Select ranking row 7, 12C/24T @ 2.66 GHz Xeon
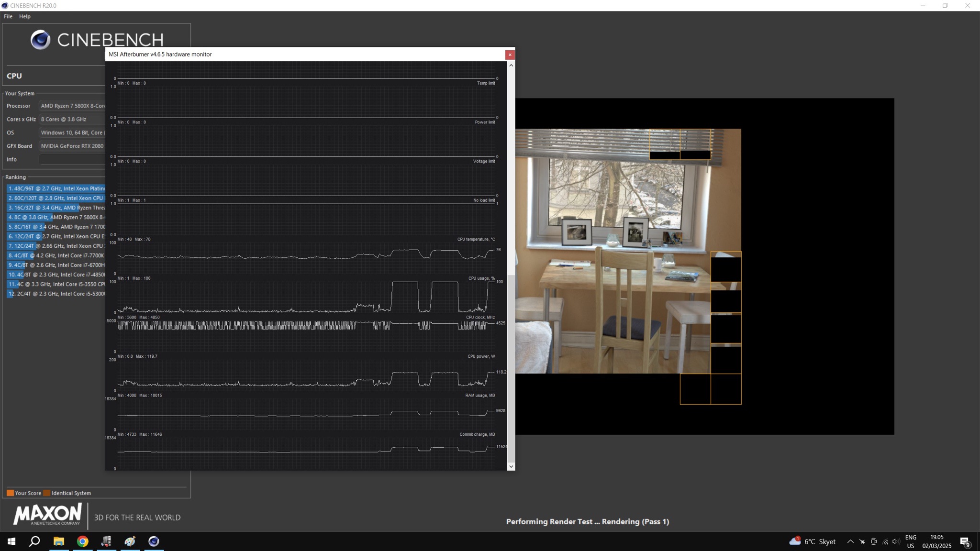 pos(56,246)
